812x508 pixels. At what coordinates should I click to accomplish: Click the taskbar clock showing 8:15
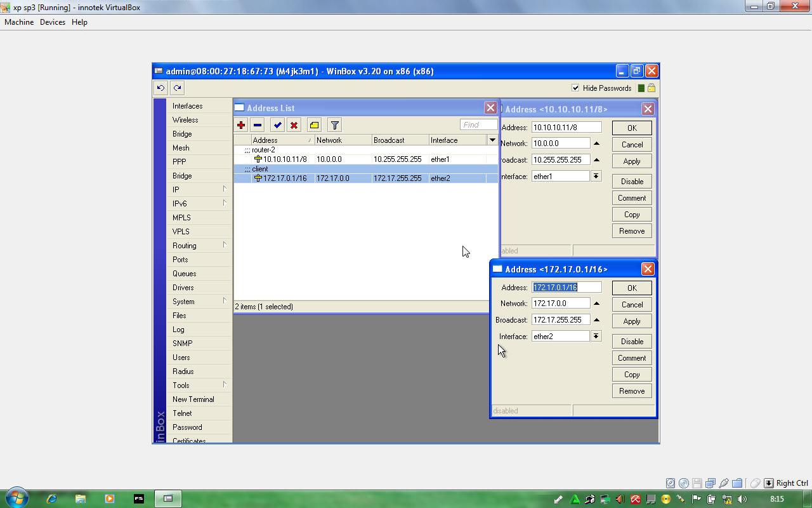(776, 499)
